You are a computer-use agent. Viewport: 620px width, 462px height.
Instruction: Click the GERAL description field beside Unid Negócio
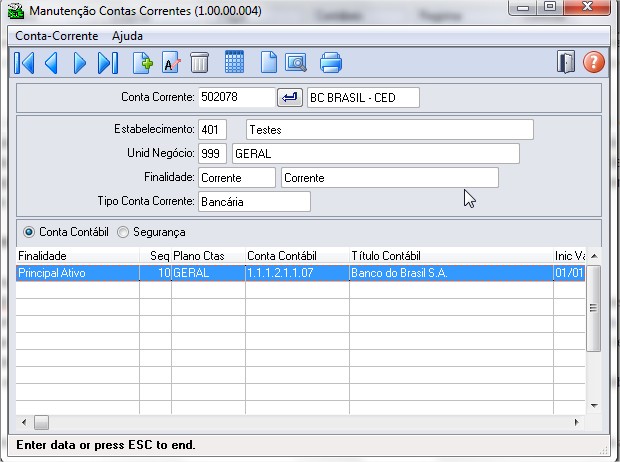(x=376, y=153)
